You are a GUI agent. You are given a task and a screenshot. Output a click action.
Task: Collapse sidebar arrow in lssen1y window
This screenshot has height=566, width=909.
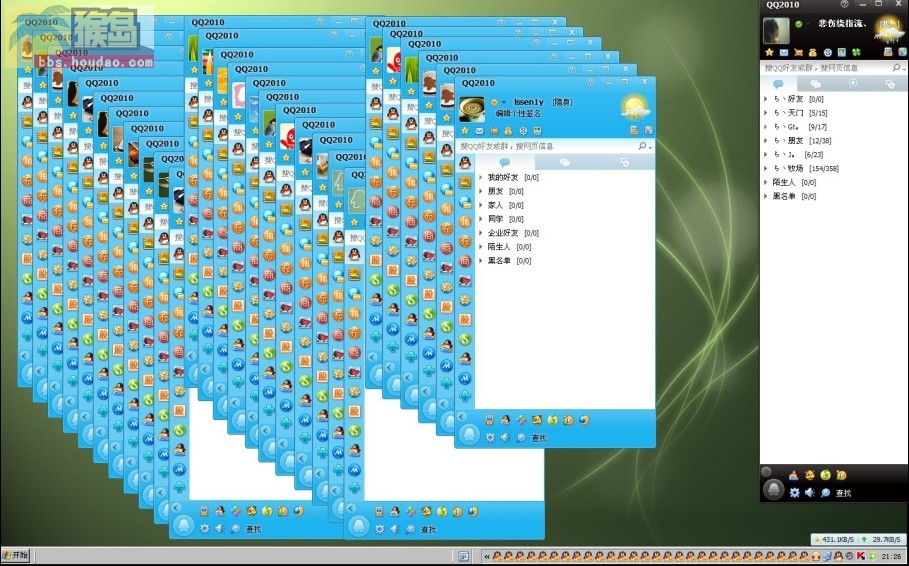[462, 416]
